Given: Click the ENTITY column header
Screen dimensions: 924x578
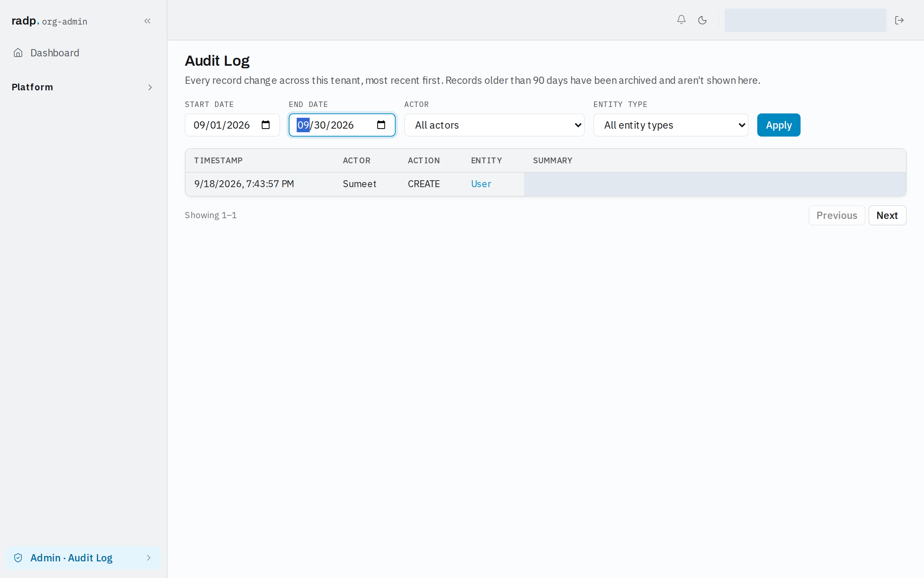Looking at the screenshot, I should click(486, 160).
